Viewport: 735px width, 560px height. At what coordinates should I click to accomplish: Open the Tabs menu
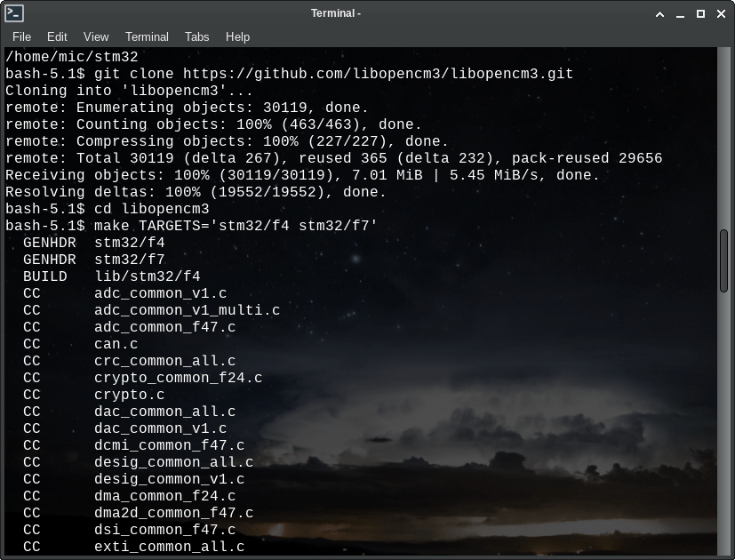197,36
